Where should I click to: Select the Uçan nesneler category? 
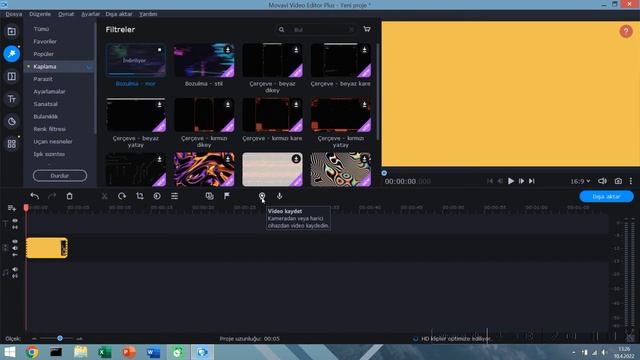click(53, 142)
